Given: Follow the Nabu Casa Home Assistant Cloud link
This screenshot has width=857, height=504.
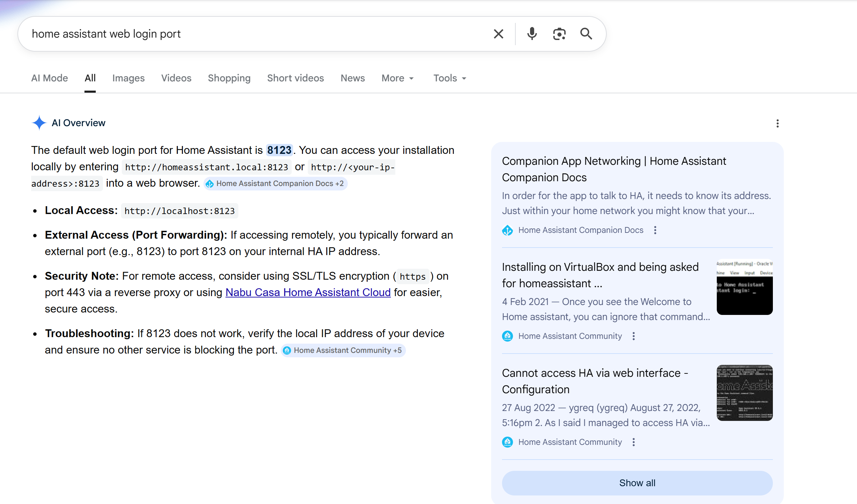Looking at the screenshot, I should tap(308, 292).
